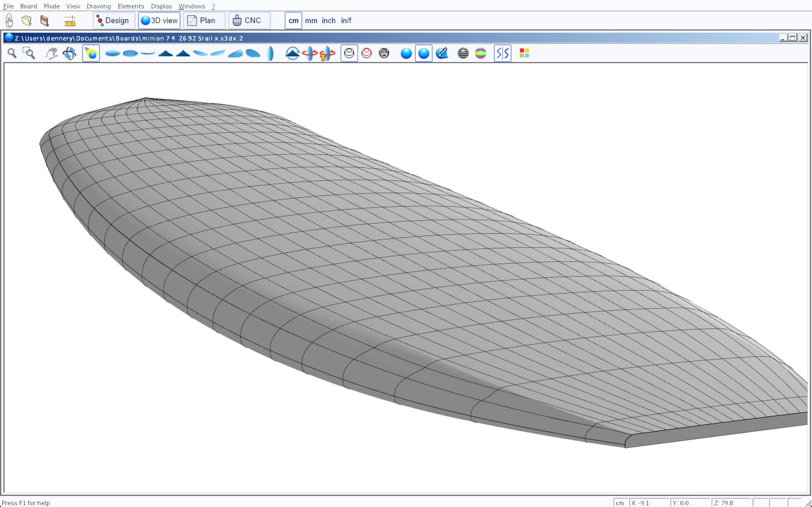The image size is (812, 507).
Task: Click the striped gray sphere render icon
Action: pos(463,53)
